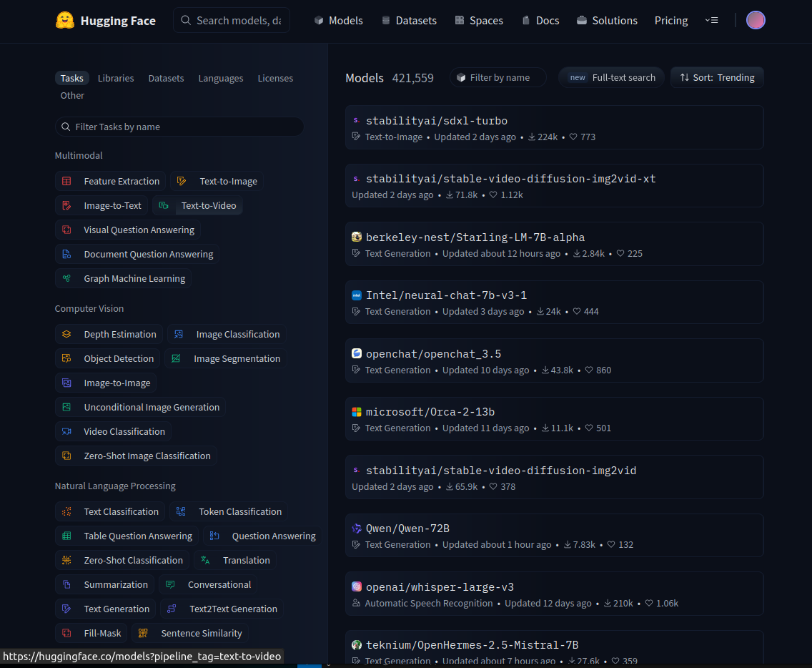Select the Zero-Shot Classification task filter
The width and height of the screenshot is (812, 668).
pyautogui.click(x=122, y=560)
